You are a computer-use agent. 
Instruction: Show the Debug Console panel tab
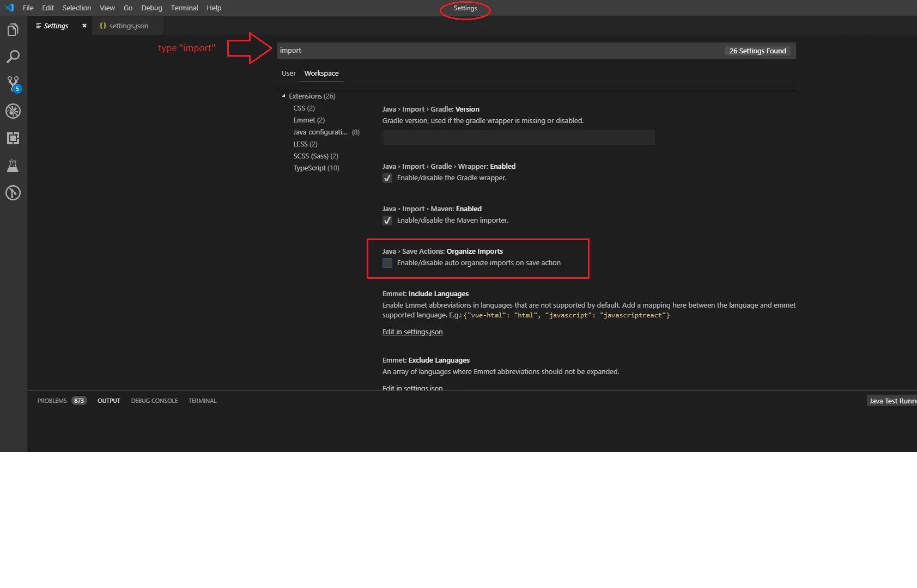click(154, 401)
